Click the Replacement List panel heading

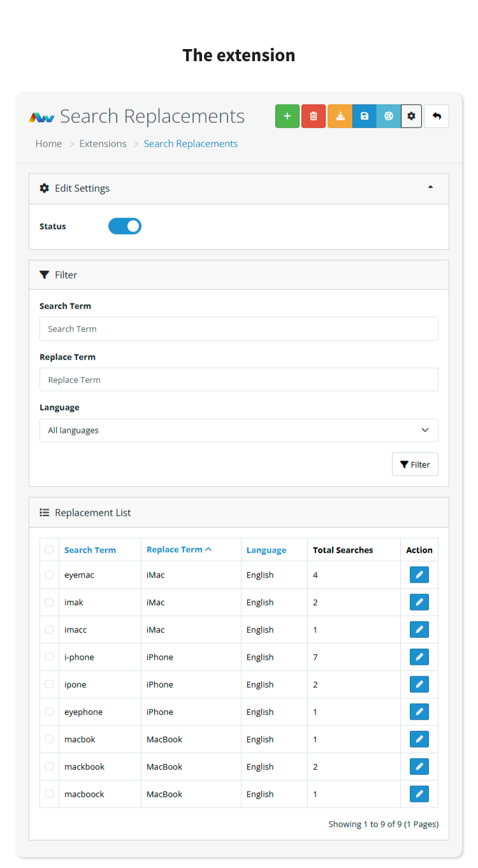tap(239, 512)
